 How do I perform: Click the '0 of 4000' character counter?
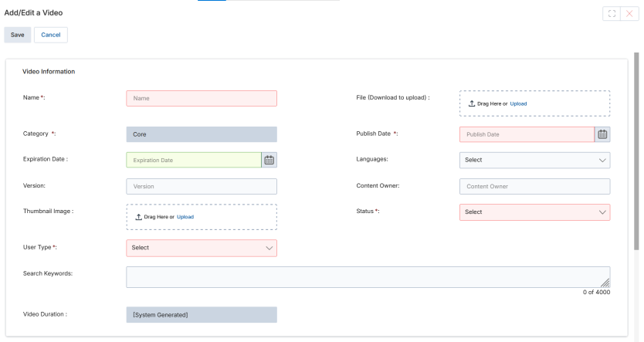pos(596,293)
